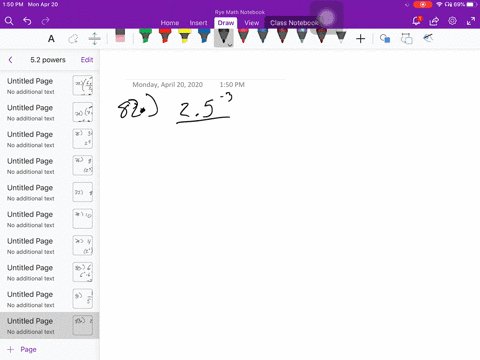
Task: Activate the insert space tool
Action: point(95,39)
